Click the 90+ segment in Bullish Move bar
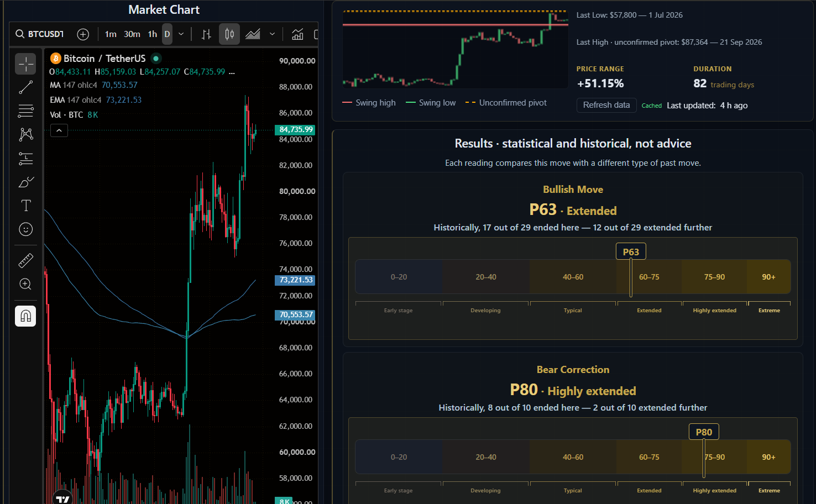The image size is (816, 504). [768, 277]
